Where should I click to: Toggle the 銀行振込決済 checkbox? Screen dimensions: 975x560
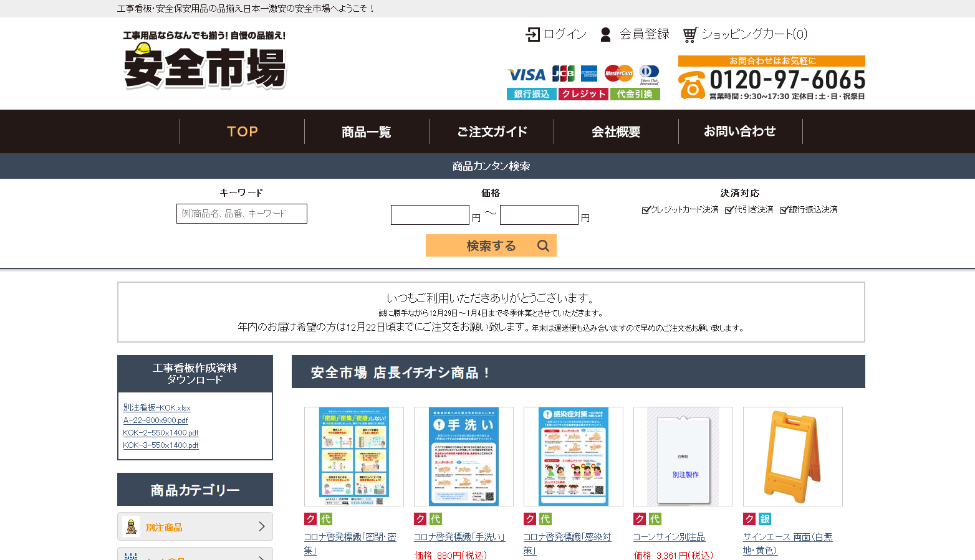click(784, 210)
